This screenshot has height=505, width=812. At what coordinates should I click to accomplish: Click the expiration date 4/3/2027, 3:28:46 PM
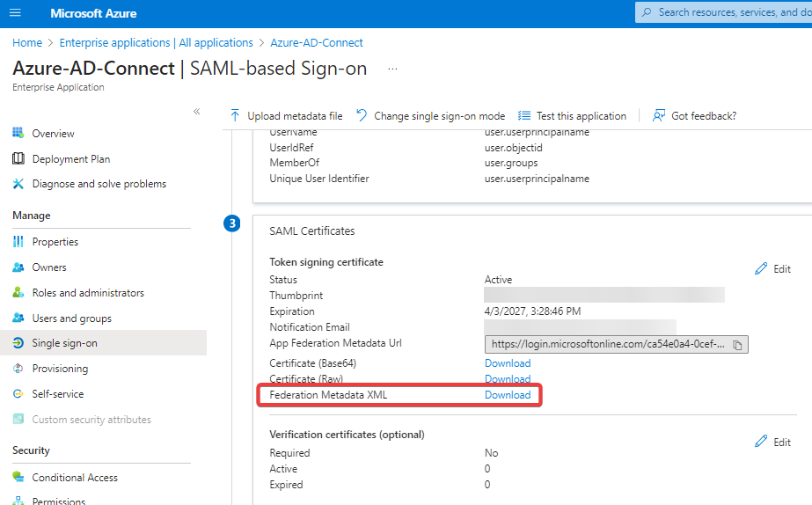tap(532, 311)
